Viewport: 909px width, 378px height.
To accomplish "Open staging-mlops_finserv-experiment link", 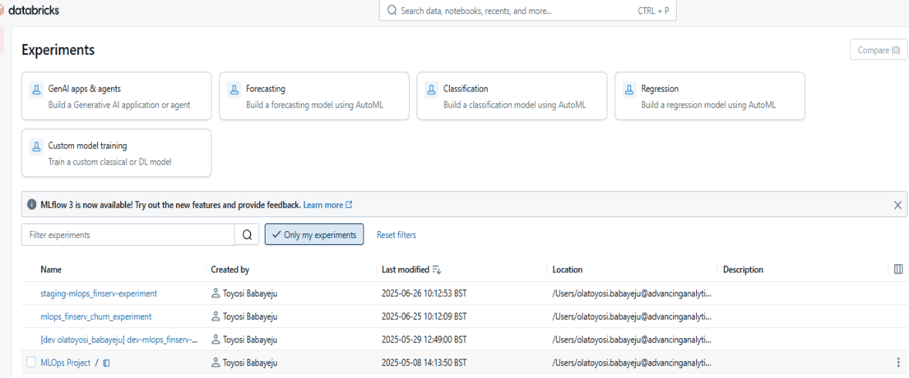I will (x=99, y=293).
